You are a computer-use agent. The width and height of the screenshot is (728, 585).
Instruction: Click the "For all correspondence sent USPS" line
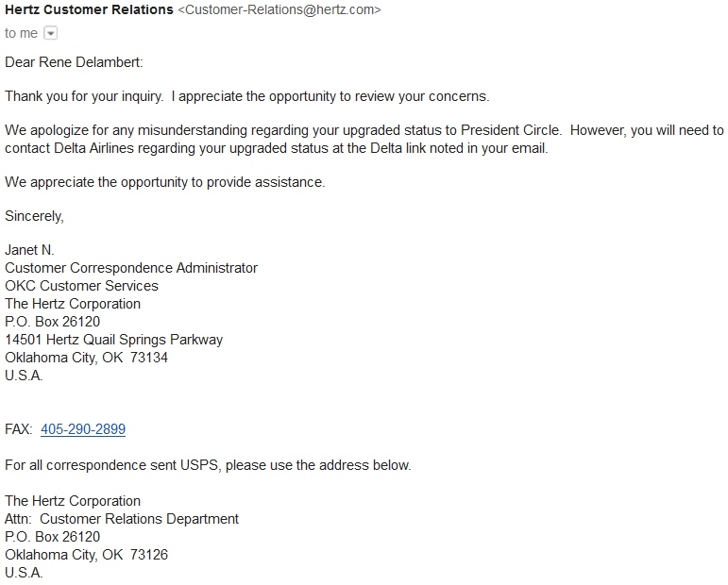208,465
